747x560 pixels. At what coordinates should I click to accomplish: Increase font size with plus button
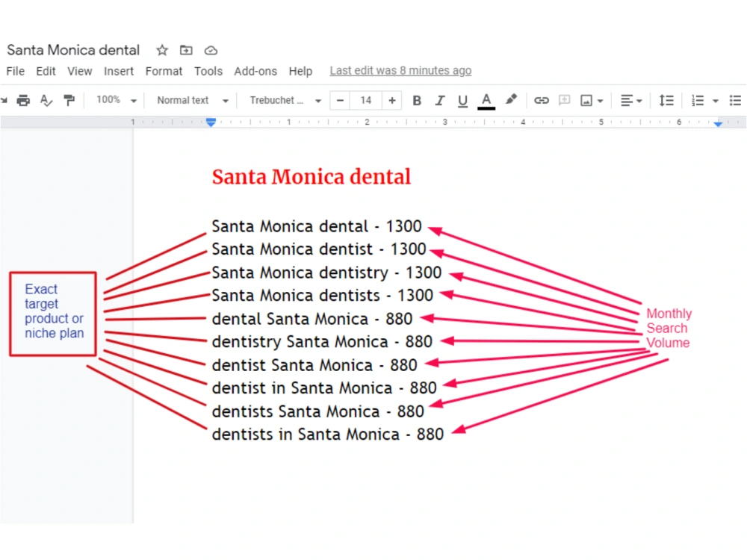click(392, 101)
